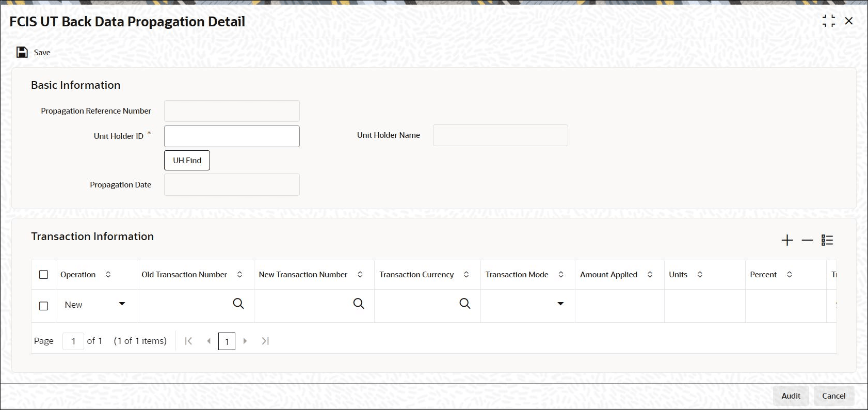
Task: Search New Transaction Number lookup icon
Action: click(359, 304)
